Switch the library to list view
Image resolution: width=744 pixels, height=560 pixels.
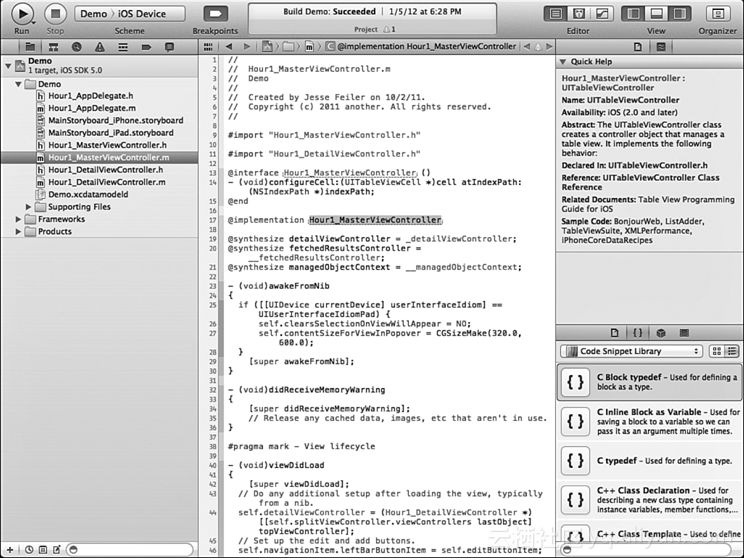(732, 351)
